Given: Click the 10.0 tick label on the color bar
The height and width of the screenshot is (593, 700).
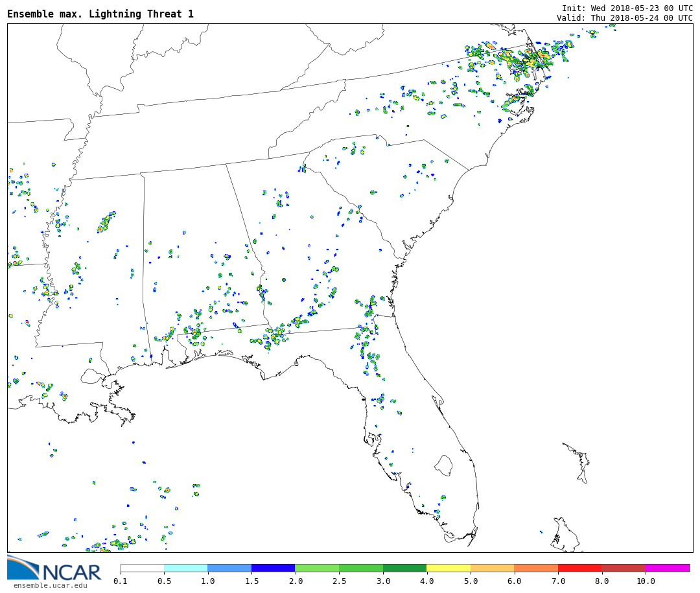Looking at the screenshot, I should coord(645,581).
